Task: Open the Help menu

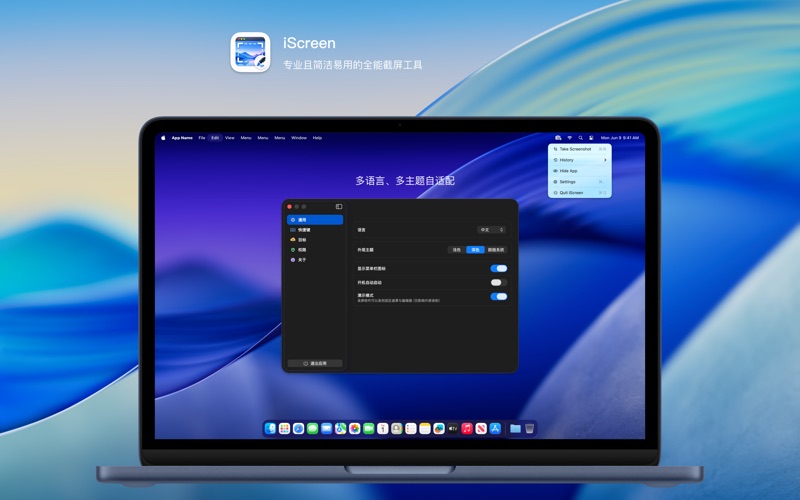Action: (317, 138)
